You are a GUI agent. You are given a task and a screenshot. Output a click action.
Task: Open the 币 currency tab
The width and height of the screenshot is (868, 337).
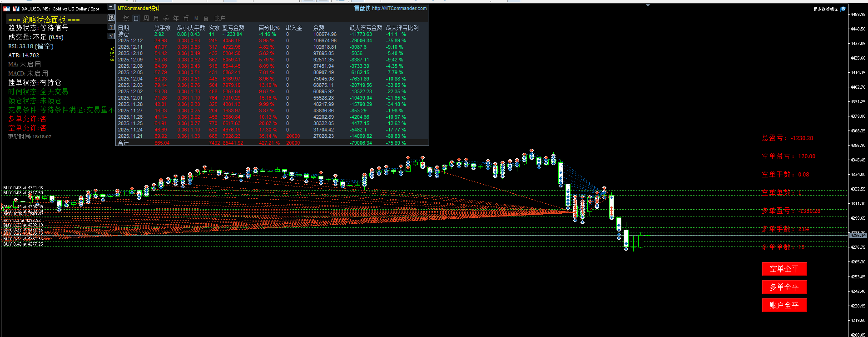pyautogui.click(x=186, y=18)
